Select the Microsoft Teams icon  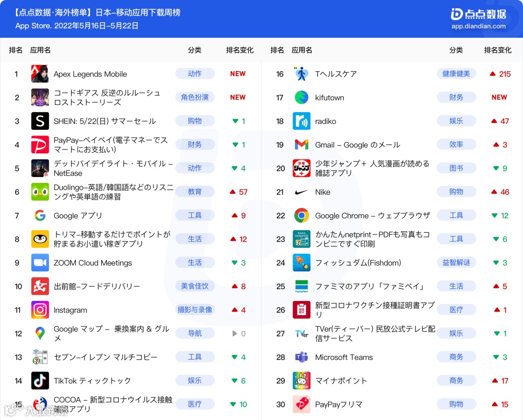[x=302, y=357]
